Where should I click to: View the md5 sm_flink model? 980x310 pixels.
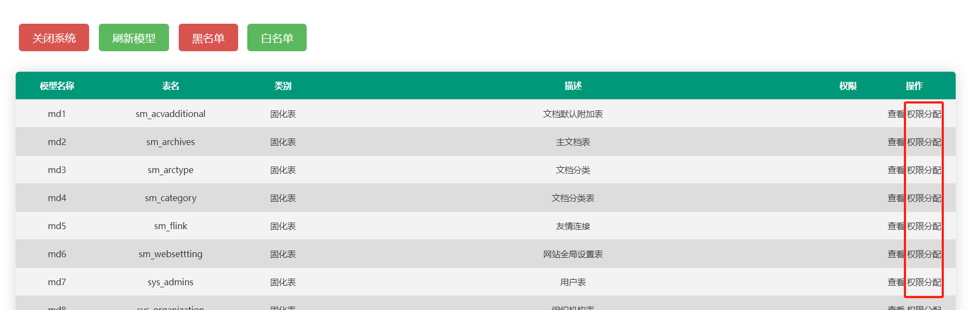click(895, 226)
